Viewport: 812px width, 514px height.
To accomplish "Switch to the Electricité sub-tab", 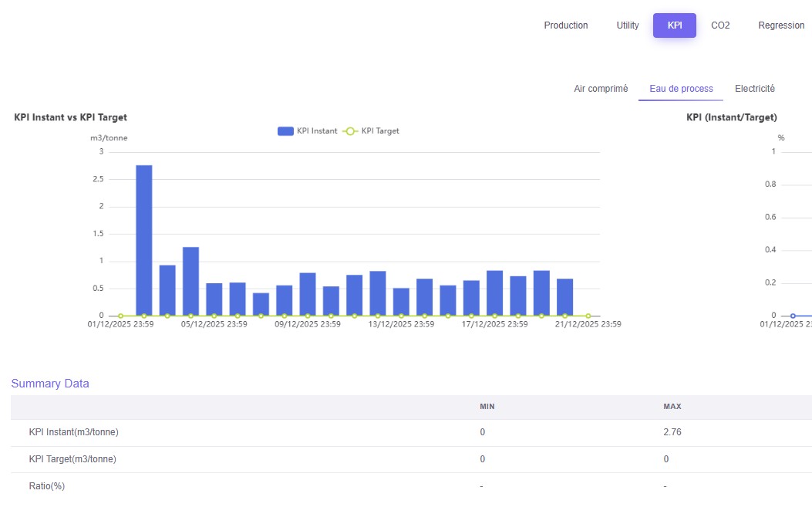I will click(x=754, y=89).
